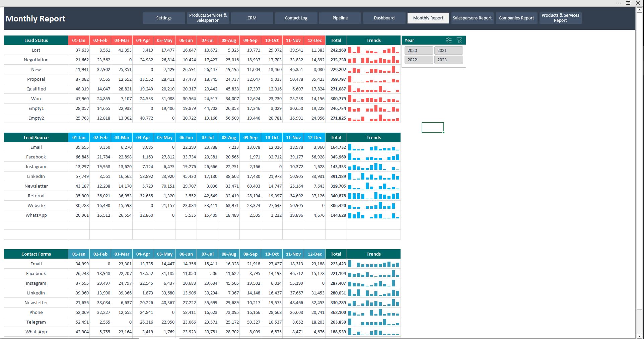Select 2021 in the Year slicer

(448, 51)
